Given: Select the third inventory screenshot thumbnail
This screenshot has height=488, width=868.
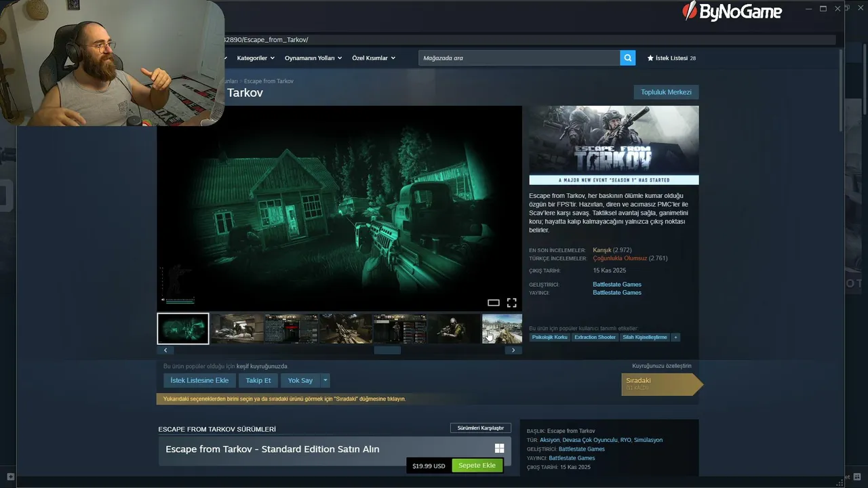Looking at the screenshot, I should pyautogui.click(x=291, y=329).
